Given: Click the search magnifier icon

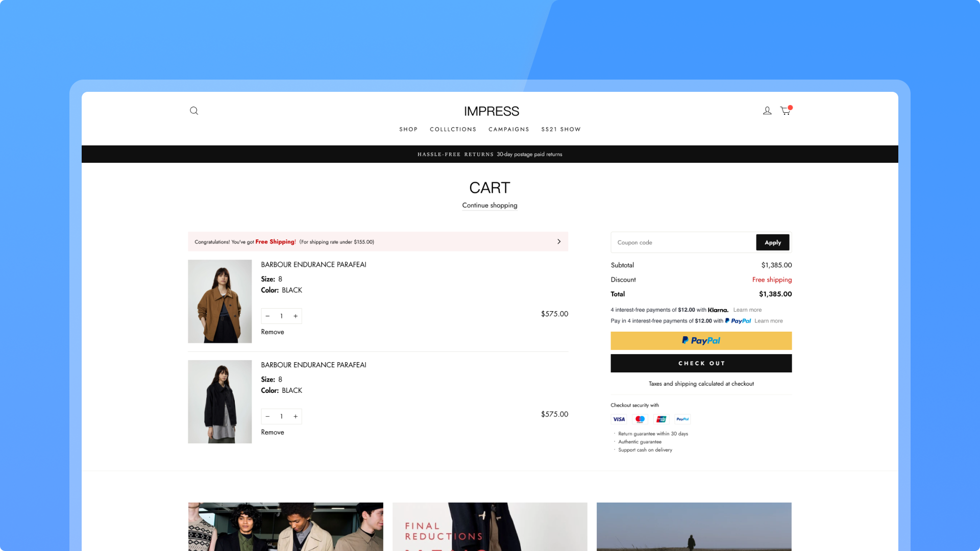Looking at the screenshot, I should pyautogui.click(x=194, y=111).
